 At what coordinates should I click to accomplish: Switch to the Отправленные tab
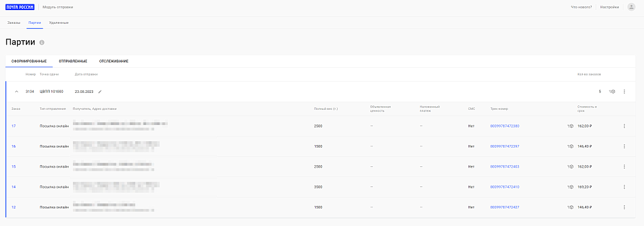[x=73, y=62]
